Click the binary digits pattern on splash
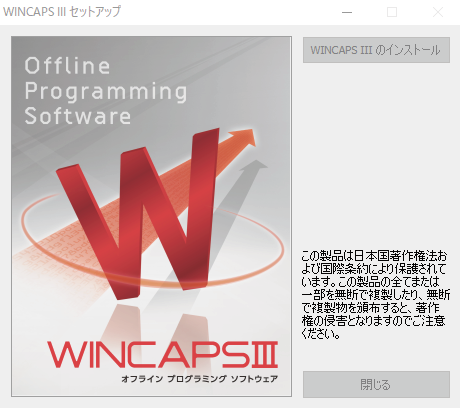 57,247
